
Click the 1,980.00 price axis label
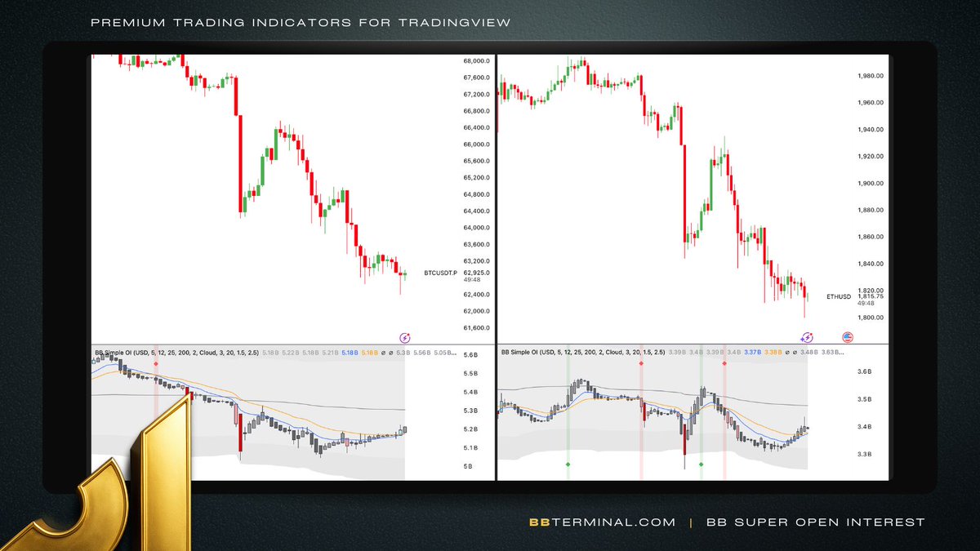pos(870,76)
